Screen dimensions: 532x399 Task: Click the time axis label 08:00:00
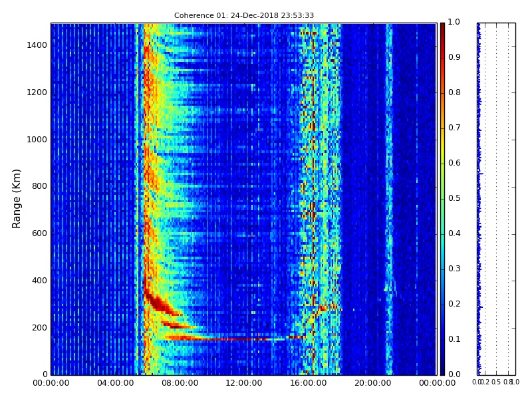point(180,383)
